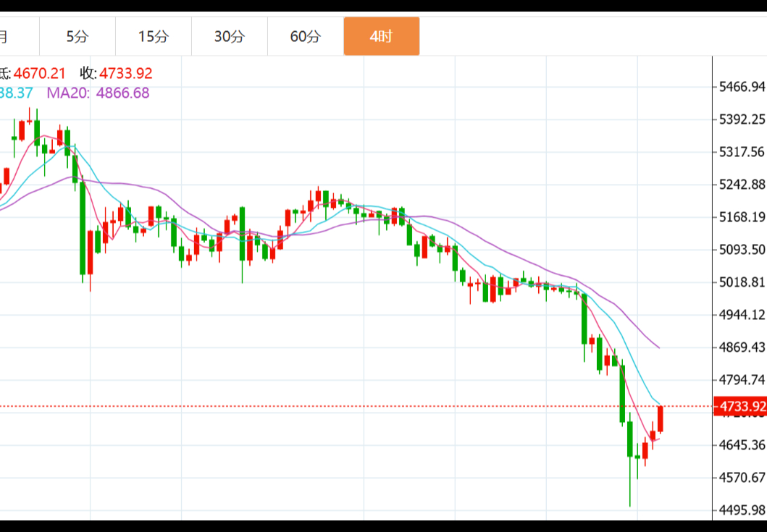Click the 4495.98 price axis label

pos(742,510)
